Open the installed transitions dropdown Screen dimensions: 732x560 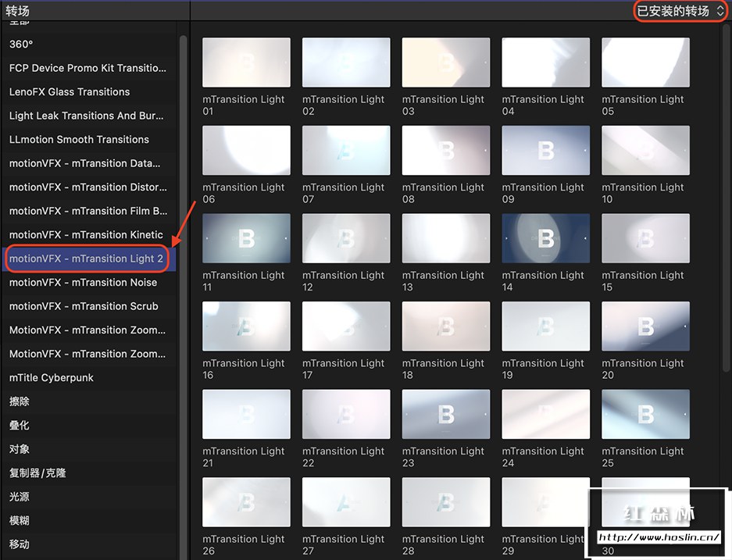(x=680, y=11)
